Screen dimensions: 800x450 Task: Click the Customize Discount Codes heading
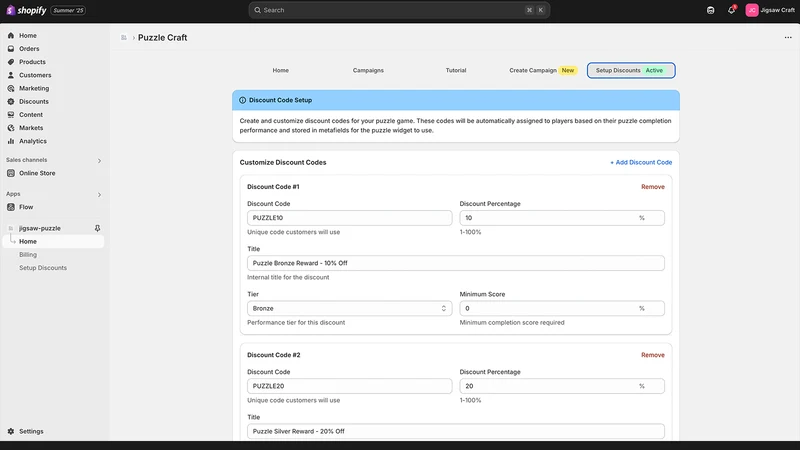tap(283, 162)
